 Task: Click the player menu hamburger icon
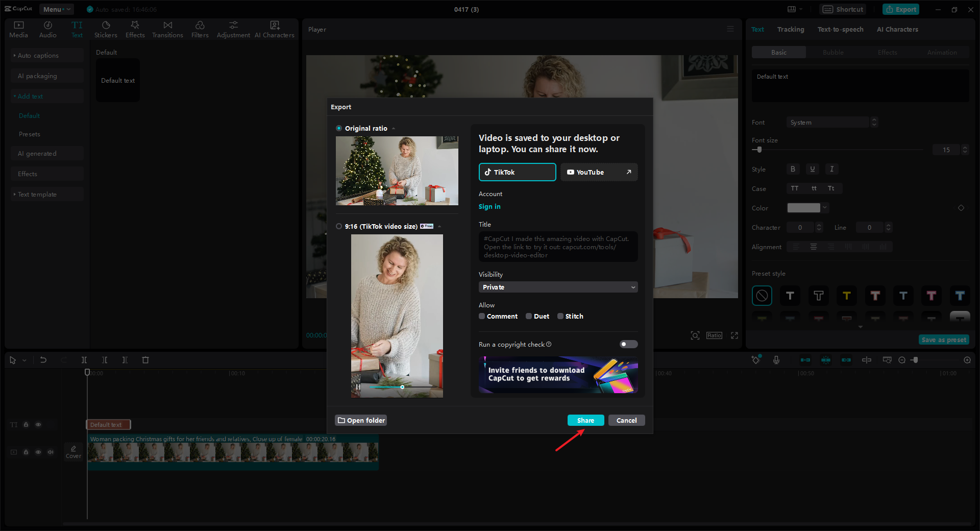pyautogui.click(x=730, y=29)
